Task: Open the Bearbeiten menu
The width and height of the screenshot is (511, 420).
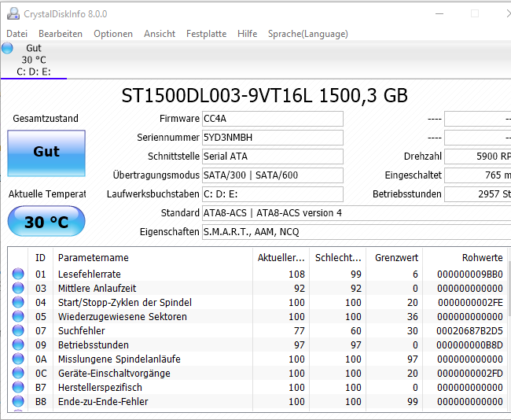Action: pos(61,34)
